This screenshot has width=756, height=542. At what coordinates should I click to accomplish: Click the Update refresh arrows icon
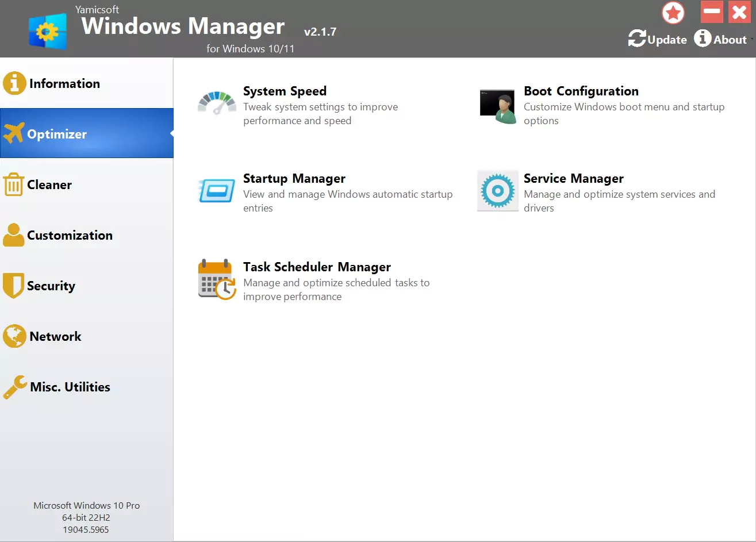coord(637,39)
